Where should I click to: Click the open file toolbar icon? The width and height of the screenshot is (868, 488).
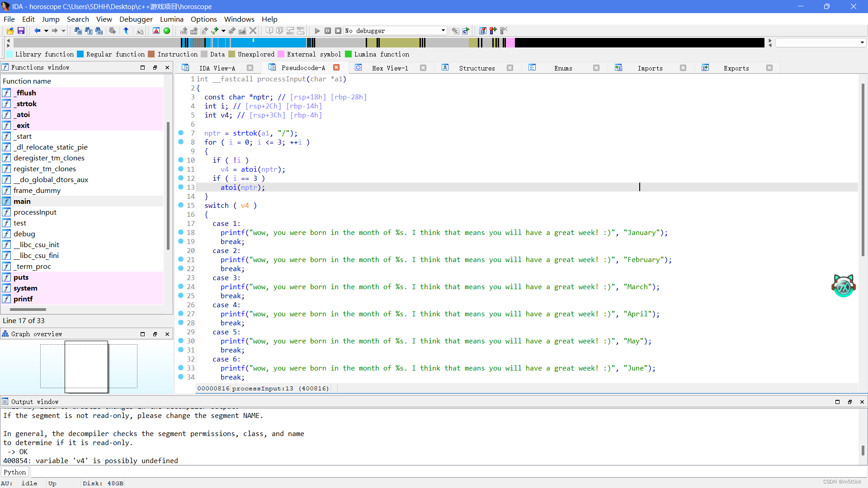coord(10,31)
